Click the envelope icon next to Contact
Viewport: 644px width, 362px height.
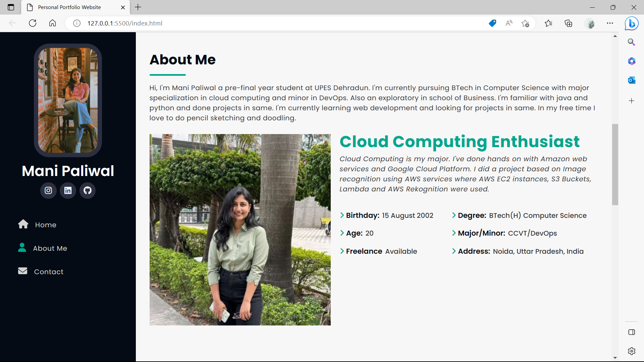coord(22,271)
